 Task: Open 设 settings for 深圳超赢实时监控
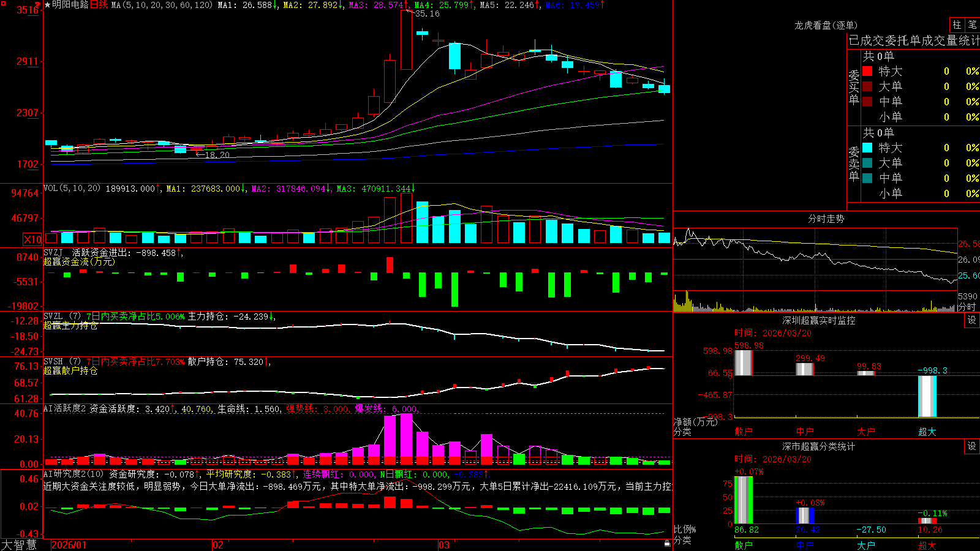click(971, 320)
